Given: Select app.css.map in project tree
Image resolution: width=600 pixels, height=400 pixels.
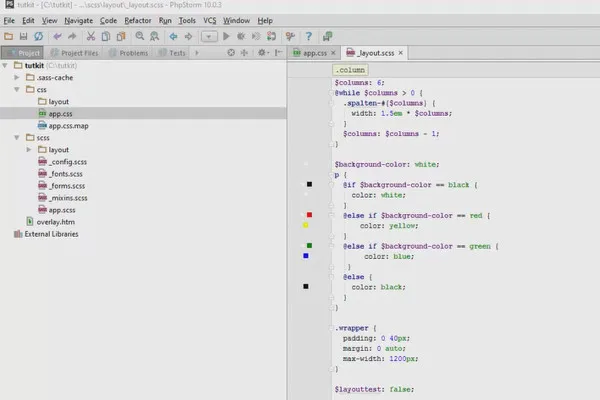Looking at the screenshot, I should point(63,126).
